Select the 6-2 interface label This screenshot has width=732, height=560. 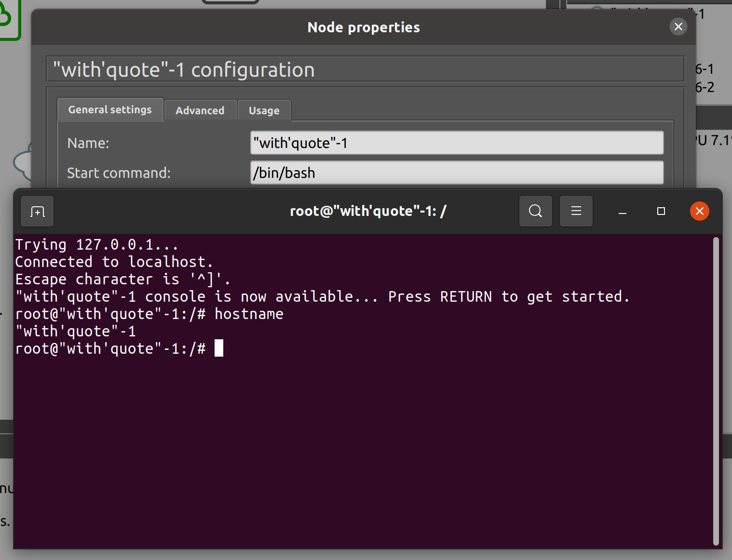pos(705,87)
